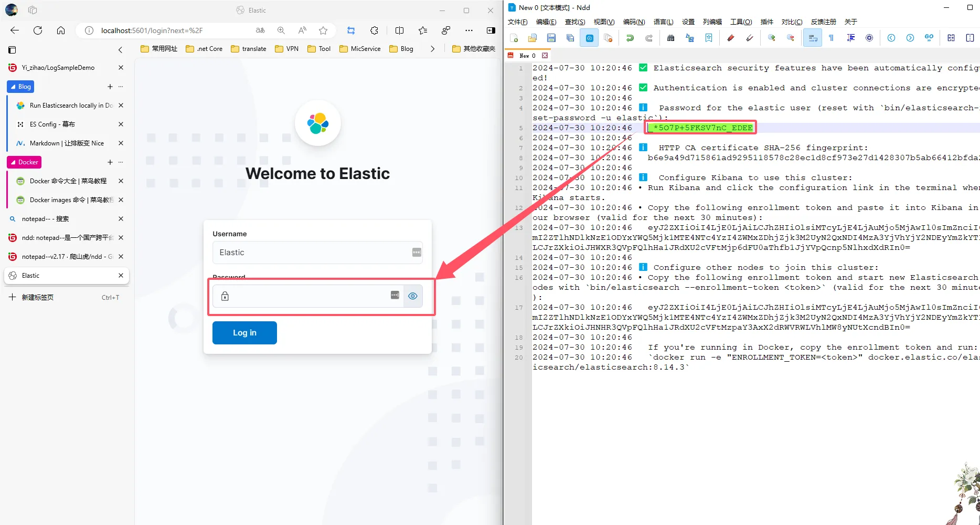Viewport: 980px width, 525px height.
Task: Collapse the Docker tab group
Action: [24, 162]
